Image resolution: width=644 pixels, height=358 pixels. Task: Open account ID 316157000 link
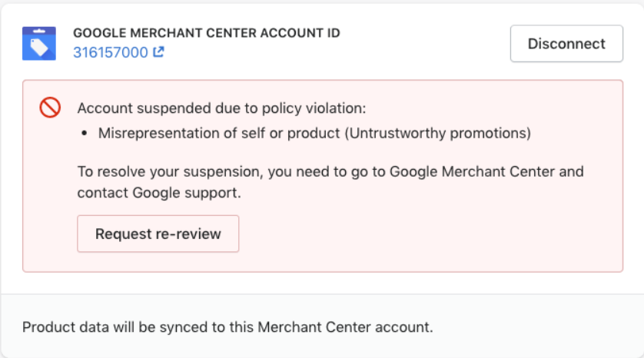111,52
